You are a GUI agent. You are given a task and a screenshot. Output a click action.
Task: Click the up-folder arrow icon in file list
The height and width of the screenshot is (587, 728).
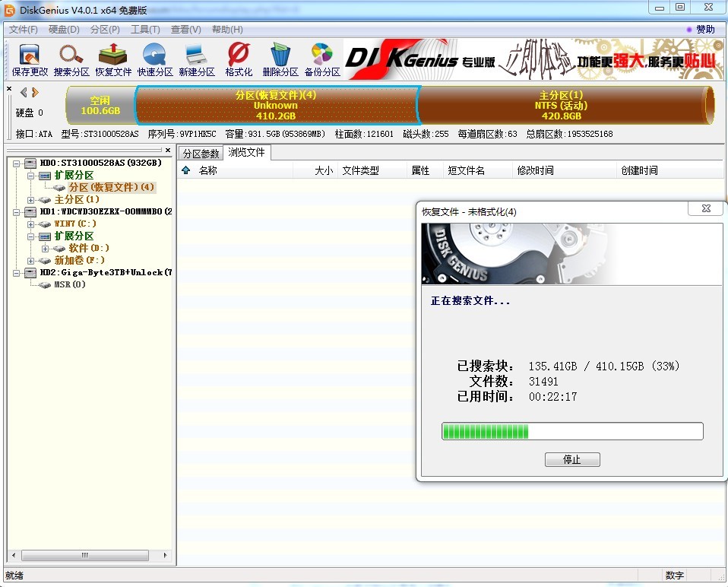[x=185, y=170]
